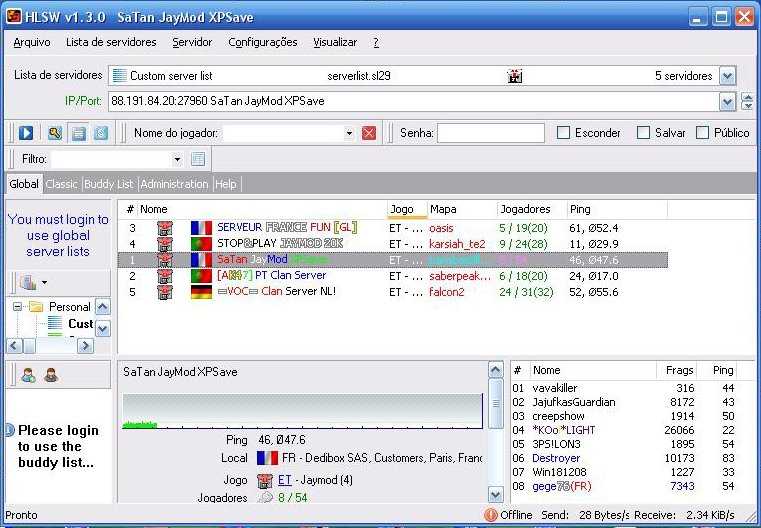Click the tree panel's scroll down arrow

[102, 329]
